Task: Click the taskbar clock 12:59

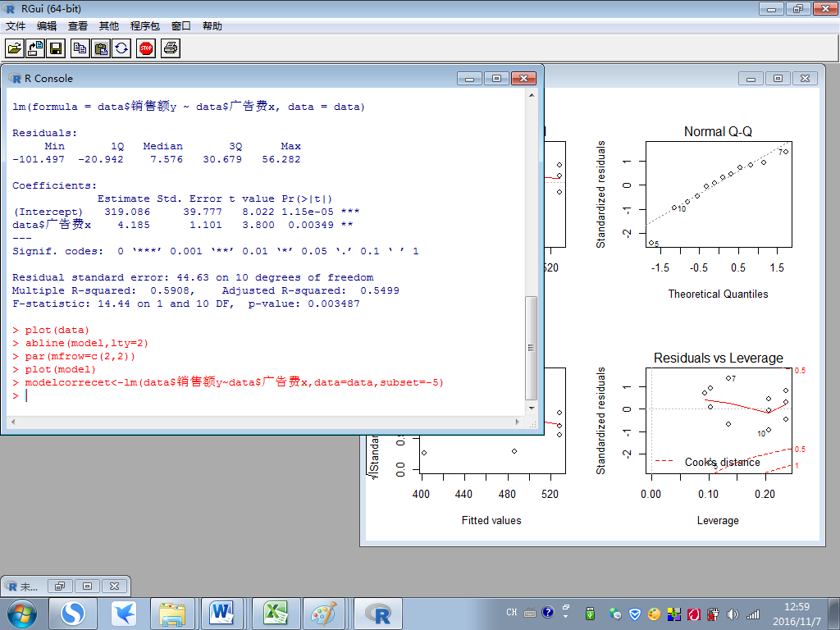Action: (x=797, y=607)
